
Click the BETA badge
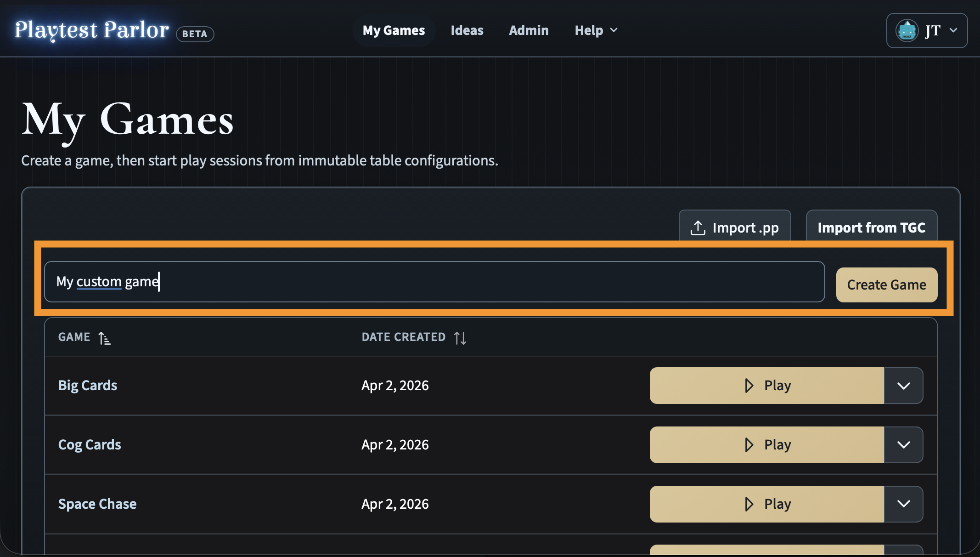[195, 34]
